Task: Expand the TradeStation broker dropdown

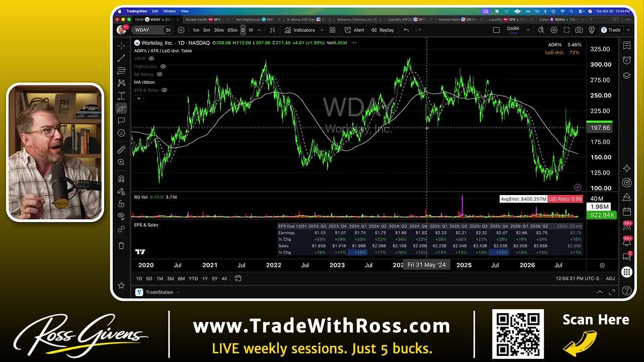Action: tap(178, 292)
